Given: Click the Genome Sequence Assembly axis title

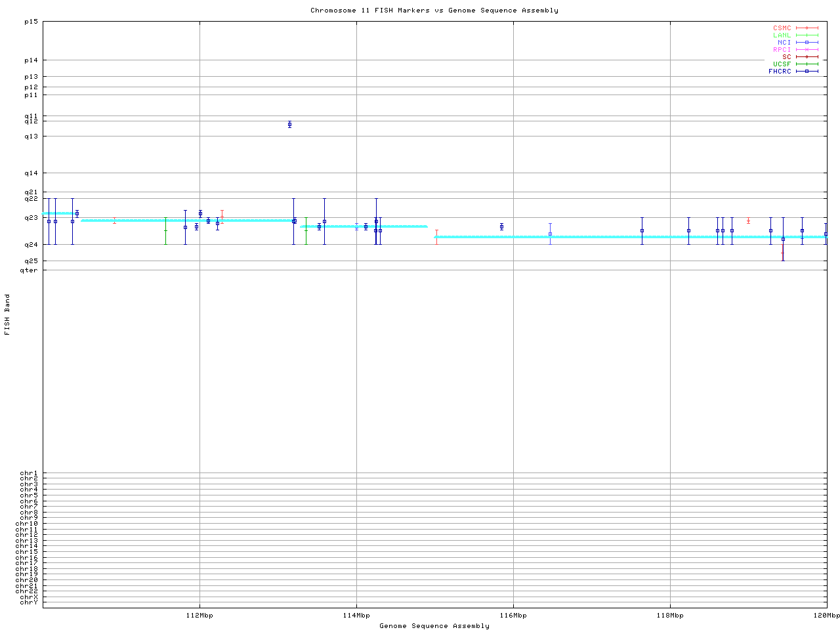Looking at the screenshot, I should pos(434,626).
